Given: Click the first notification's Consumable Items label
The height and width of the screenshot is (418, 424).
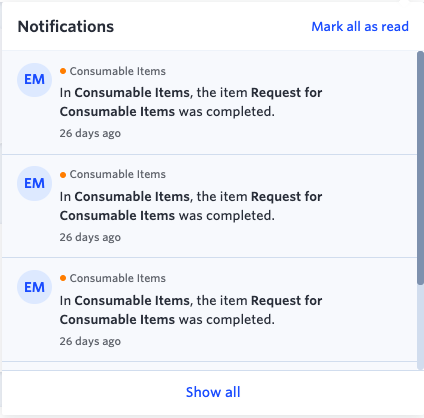Looking at the screenshot, I should [118, 71].
